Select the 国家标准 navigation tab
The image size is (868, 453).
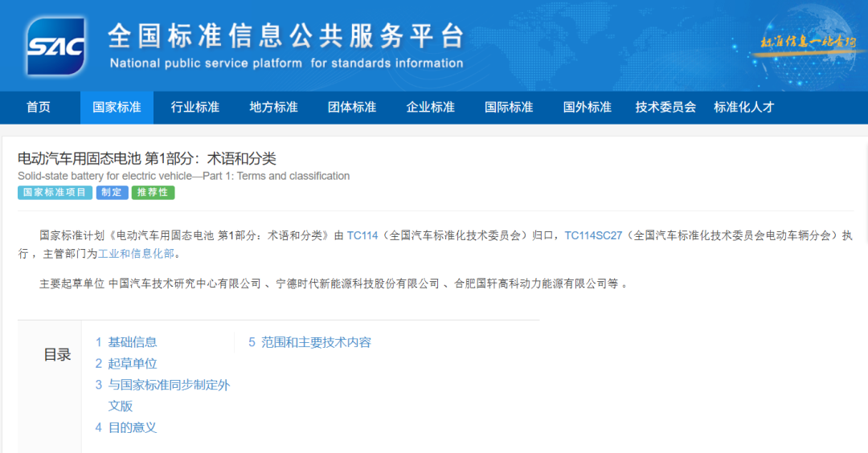(117, 107)
